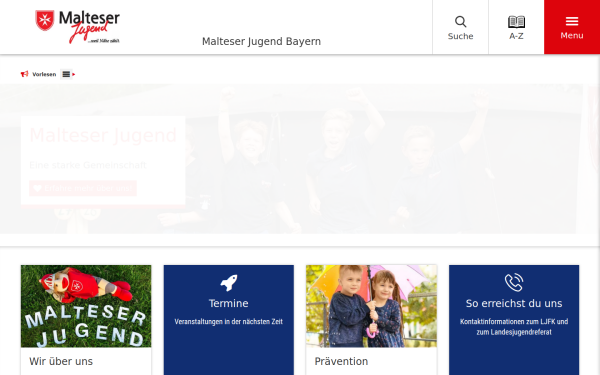Open the A-Z book icon
The width and height of the screenshot is (600, 375).
(516, 22)
